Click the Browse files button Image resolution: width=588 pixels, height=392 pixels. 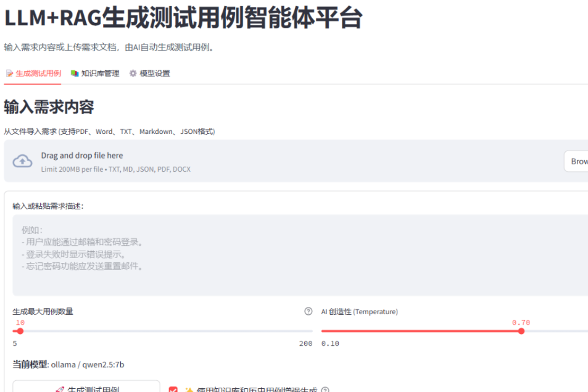[577, 161]
